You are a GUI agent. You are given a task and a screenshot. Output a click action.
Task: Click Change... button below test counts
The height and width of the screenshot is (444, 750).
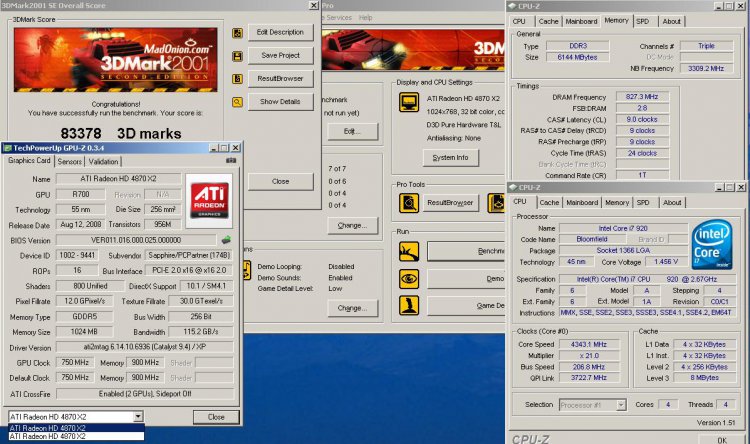tap(353, 225)
